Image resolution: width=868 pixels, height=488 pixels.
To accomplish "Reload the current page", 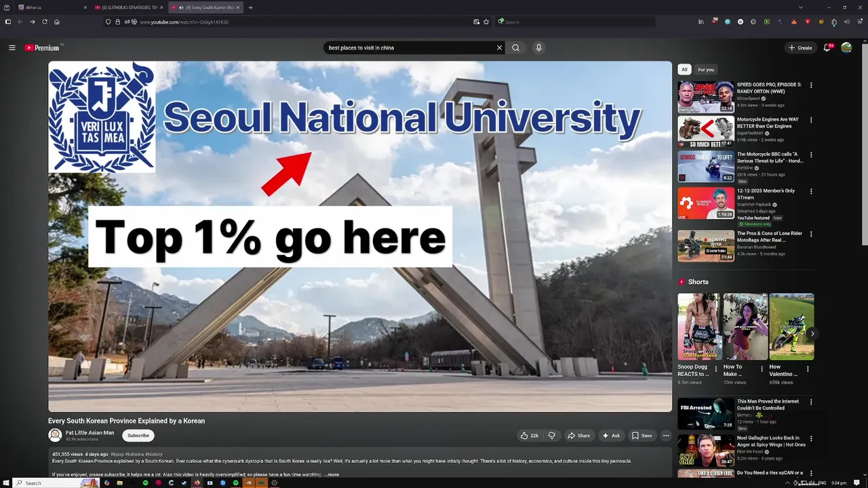I will click(45, 22).
